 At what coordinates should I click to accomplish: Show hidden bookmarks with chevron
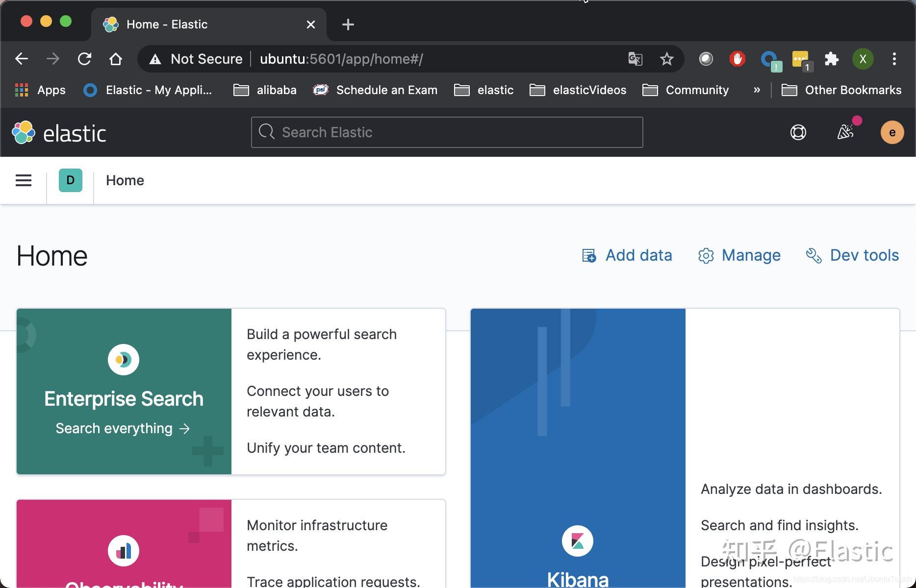coord(757,90)
